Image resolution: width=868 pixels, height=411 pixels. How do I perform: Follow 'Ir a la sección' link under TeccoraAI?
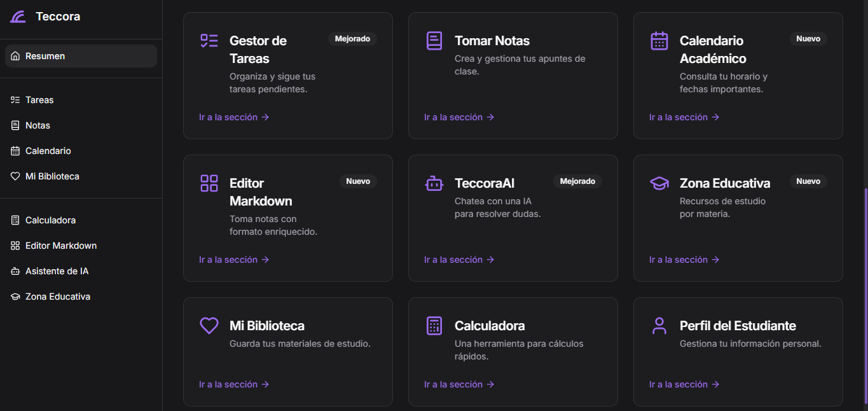(459, 260)
